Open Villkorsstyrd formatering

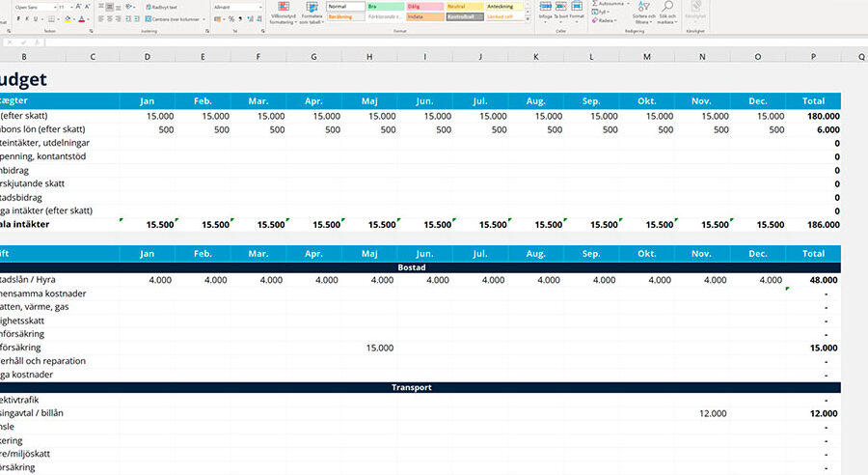[x=284, y=13]
